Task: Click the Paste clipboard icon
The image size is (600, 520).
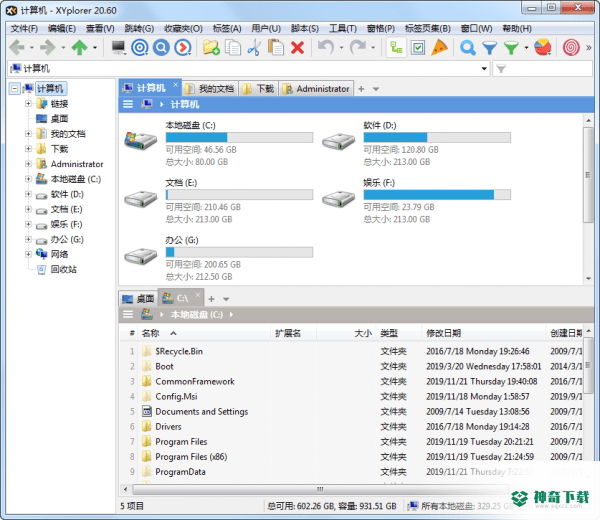Action: point(276,48)
